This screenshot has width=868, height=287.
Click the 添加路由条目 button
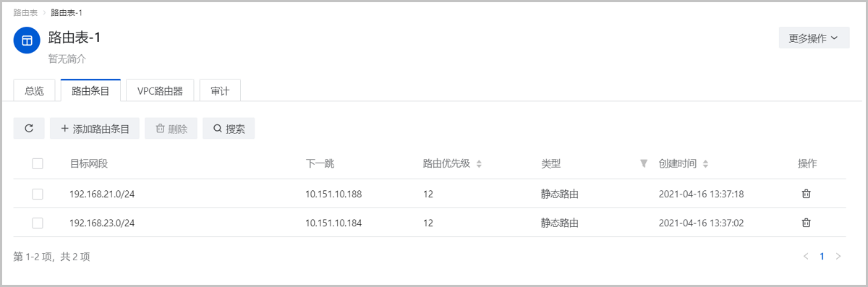[x=94, y=129]
